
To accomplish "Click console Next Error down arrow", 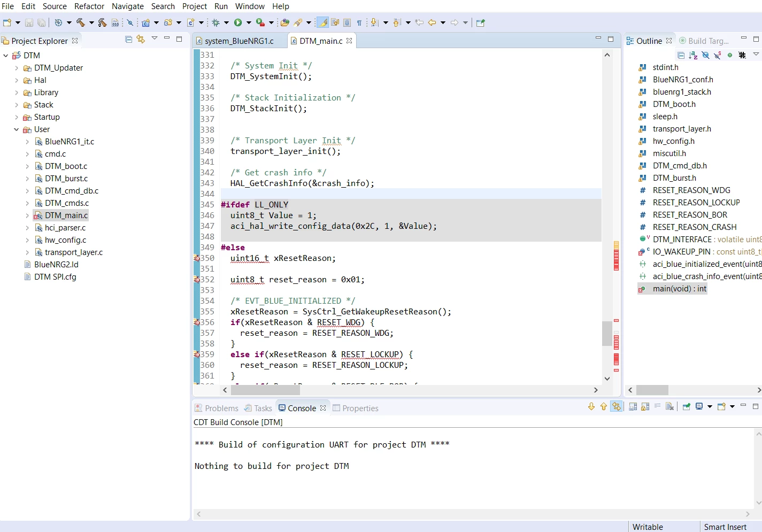I will point(591,406).
